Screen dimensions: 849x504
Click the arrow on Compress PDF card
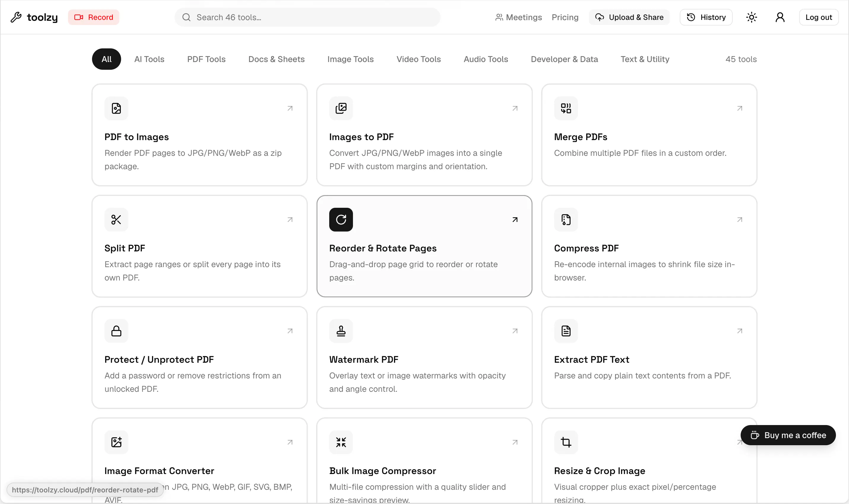click(x=740, y=220)
